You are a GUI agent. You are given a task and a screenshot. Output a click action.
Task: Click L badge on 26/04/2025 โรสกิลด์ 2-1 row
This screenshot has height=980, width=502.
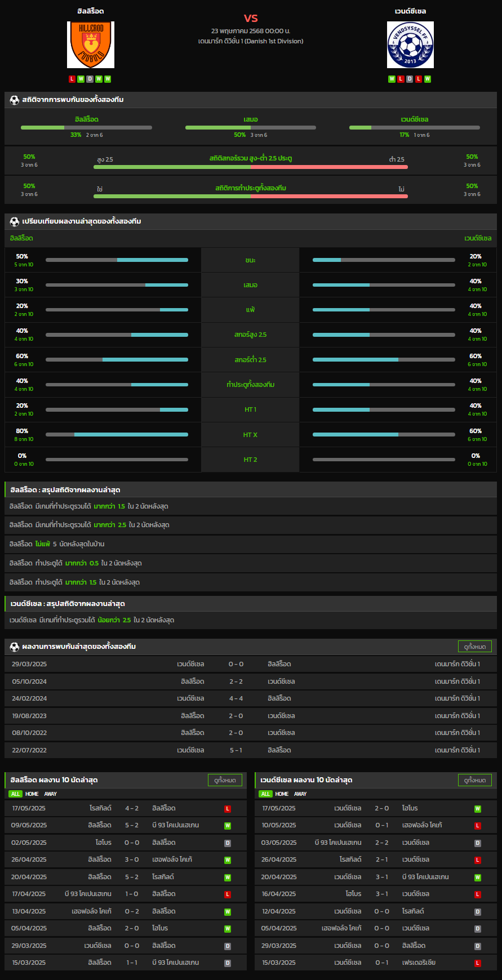(x=478, y=860)
